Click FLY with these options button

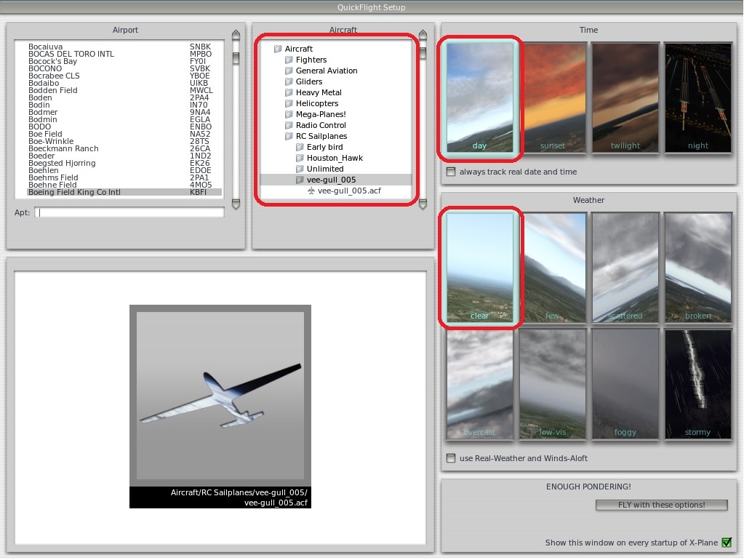tap(661, 505)
